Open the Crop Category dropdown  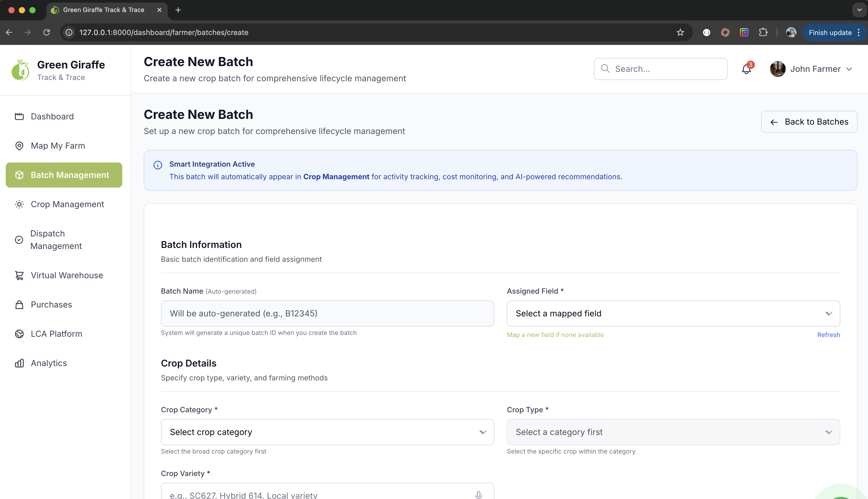click(327, 432)
